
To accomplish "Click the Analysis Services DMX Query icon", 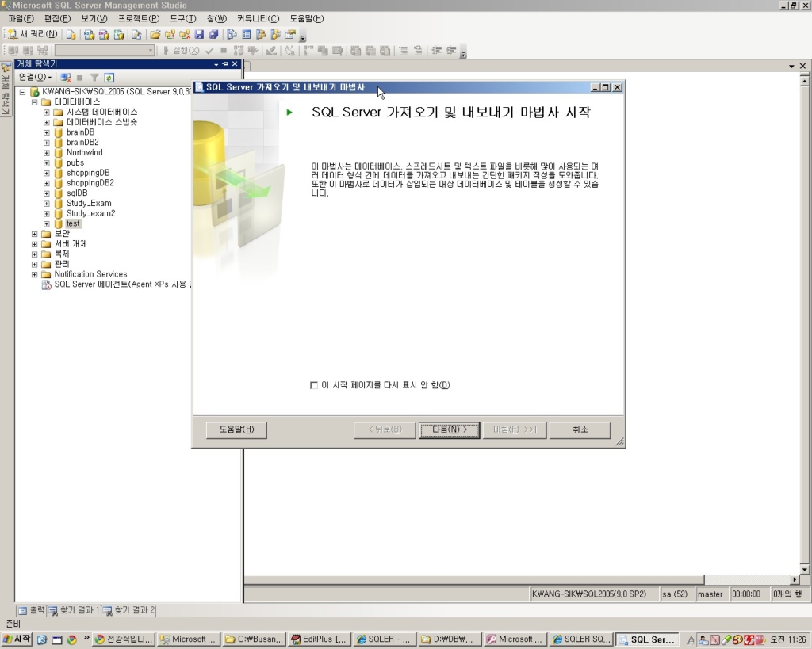I will [104, 35].
